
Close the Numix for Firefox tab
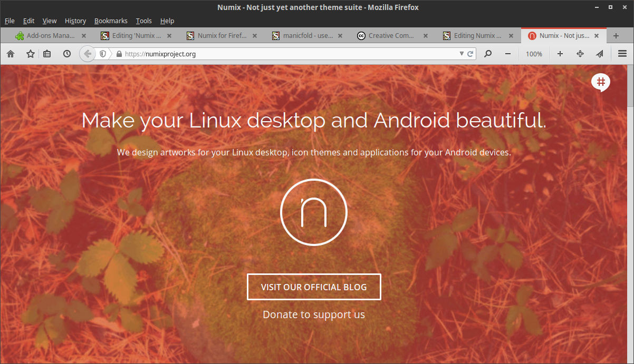[x=254, y=36]
